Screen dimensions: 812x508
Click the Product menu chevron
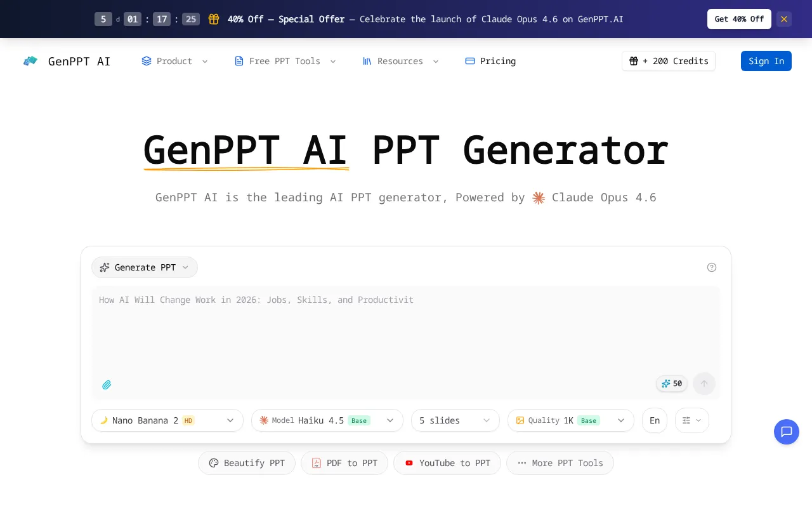205,61
